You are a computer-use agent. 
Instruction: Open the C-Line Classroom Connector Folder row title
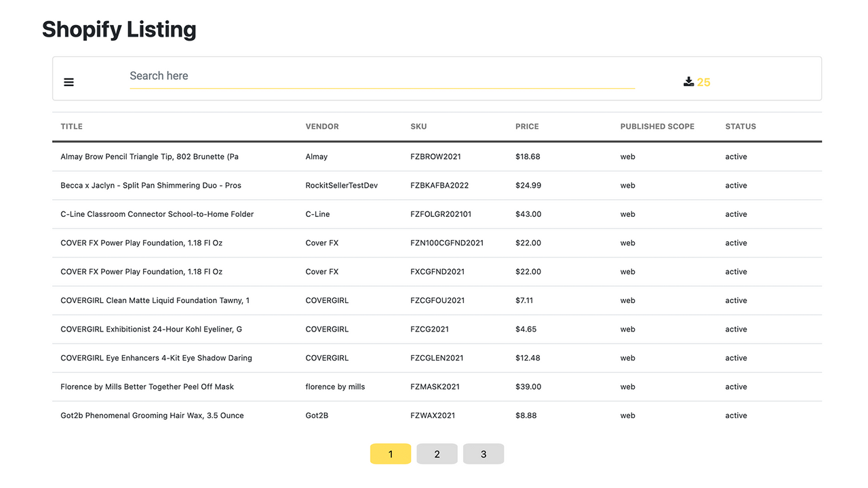point(157,214)
